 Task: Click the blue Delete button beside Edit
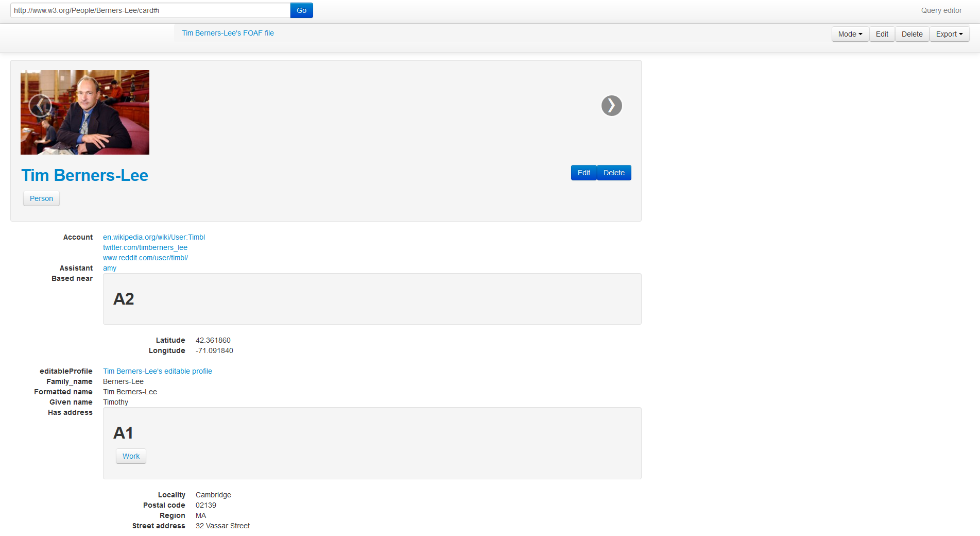click(614, 172)
